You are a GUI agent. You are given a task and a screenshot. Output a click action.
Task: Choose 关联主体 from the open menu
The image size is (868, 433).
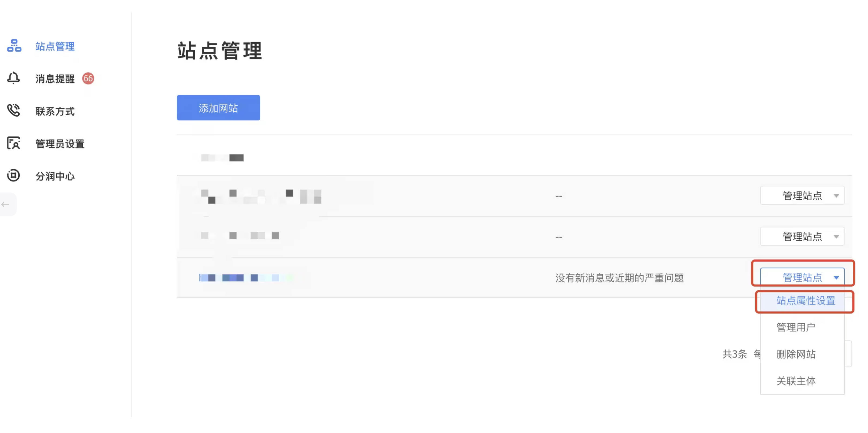click(796, 381)
